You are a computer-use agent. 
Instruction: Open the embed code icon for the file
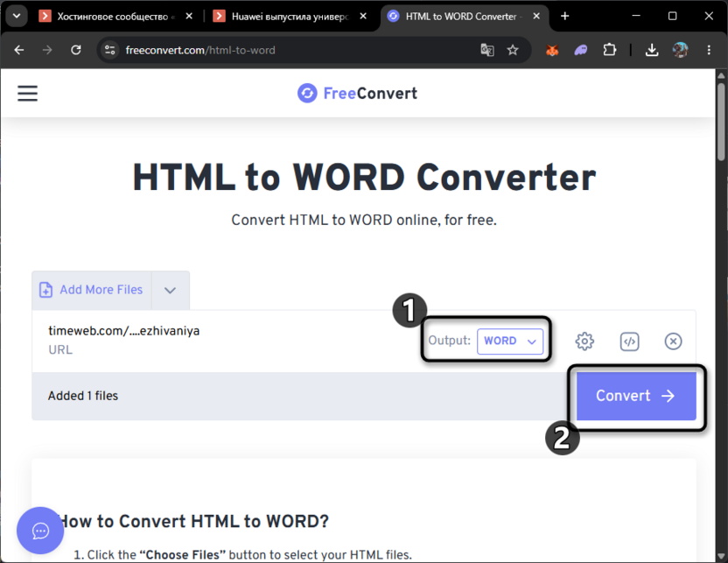click(x=630, y=341)
